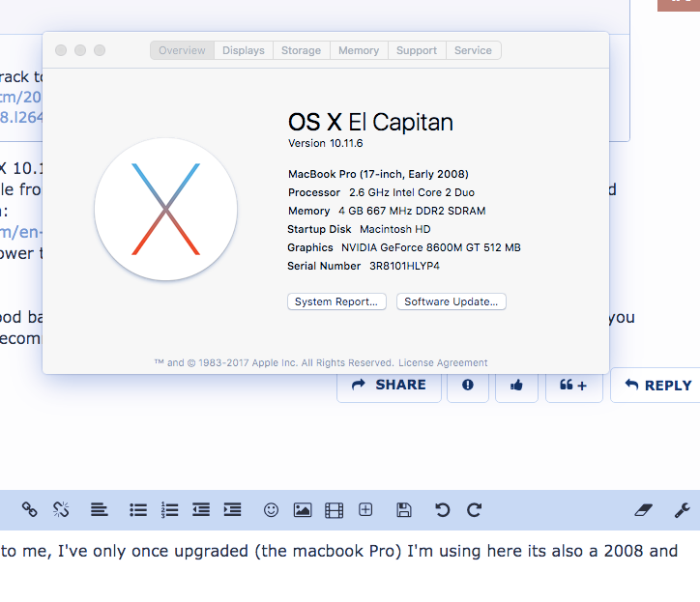Insert an image using picture icon
This screenshot has width=700, height=602.
[303, 509]
